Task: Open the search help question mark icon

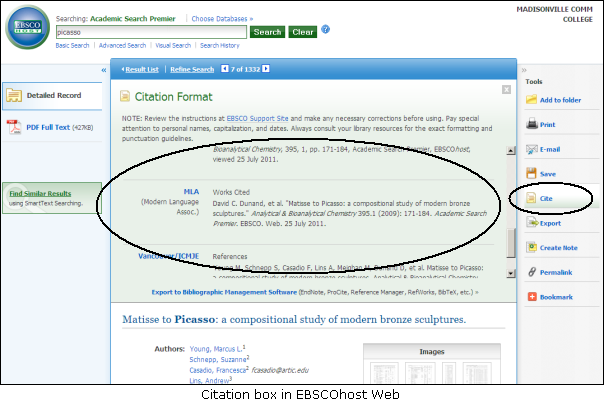Action: click(325, 29)
